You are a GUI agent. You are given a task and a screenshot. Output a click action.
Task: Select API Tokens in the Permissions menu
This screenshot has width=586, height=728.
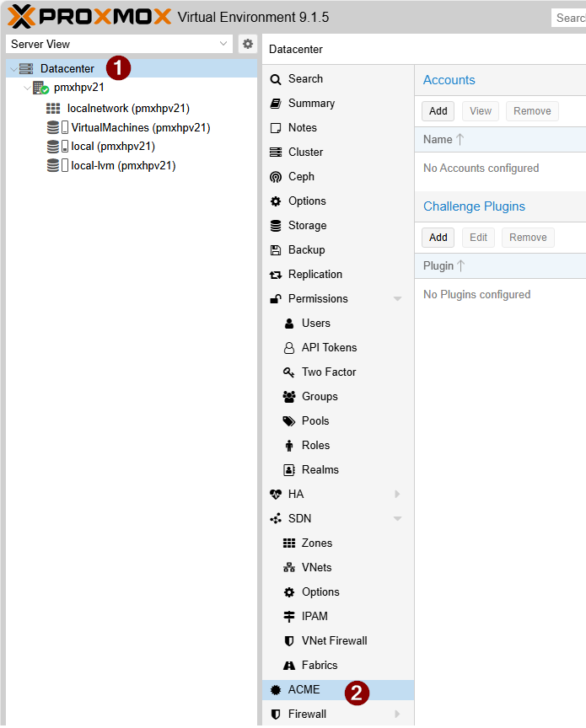coord(329,348)
